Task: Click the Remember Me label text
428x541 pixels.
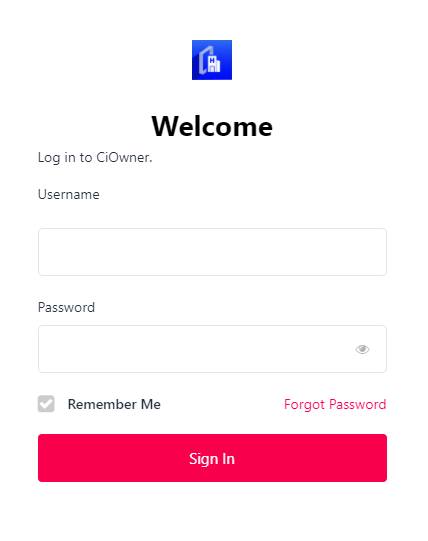Action: pyautogui.click(x=114, y=404)
